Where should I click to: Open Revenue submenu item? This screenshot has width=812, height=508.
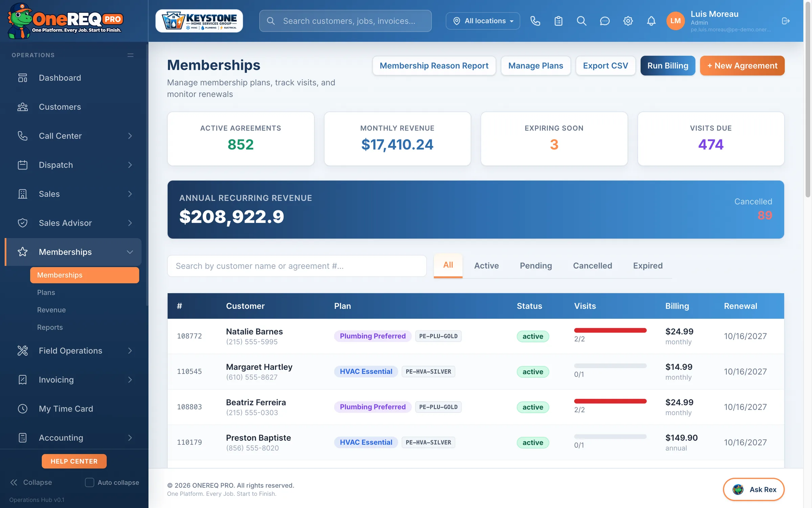tap(51, 310)
